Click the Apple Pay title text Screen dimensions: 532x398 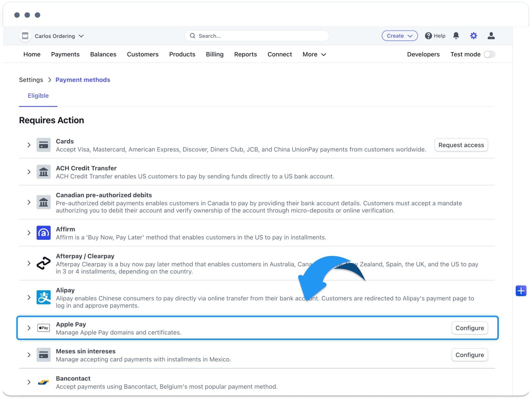[71, 324]
